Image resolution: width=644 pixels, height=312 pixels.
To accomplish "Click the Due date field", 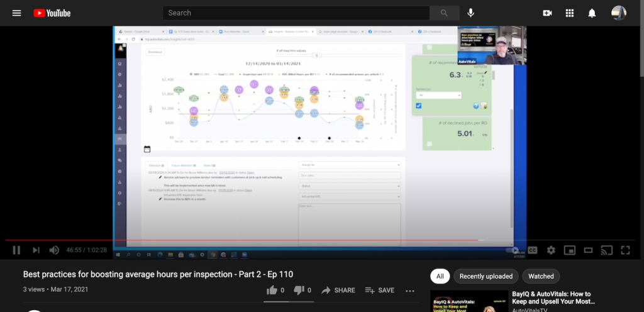I will coord(350,175).
